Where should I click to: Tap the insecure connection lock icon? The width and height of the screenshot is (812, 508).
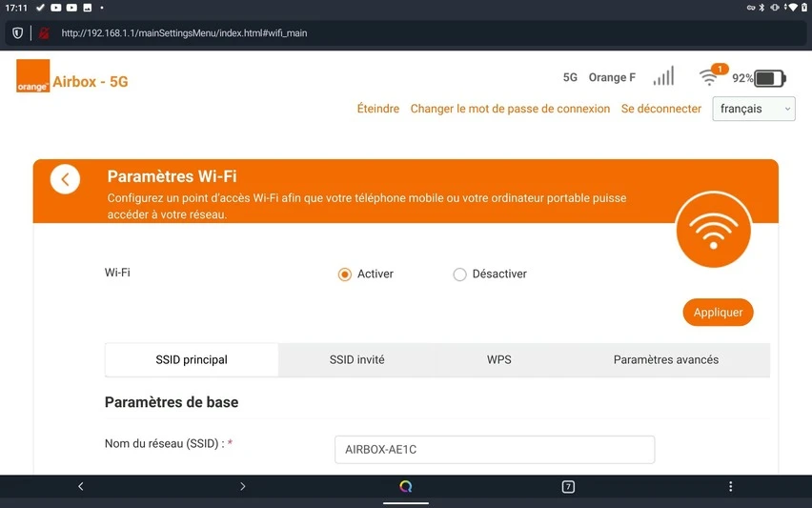[44, 33]
